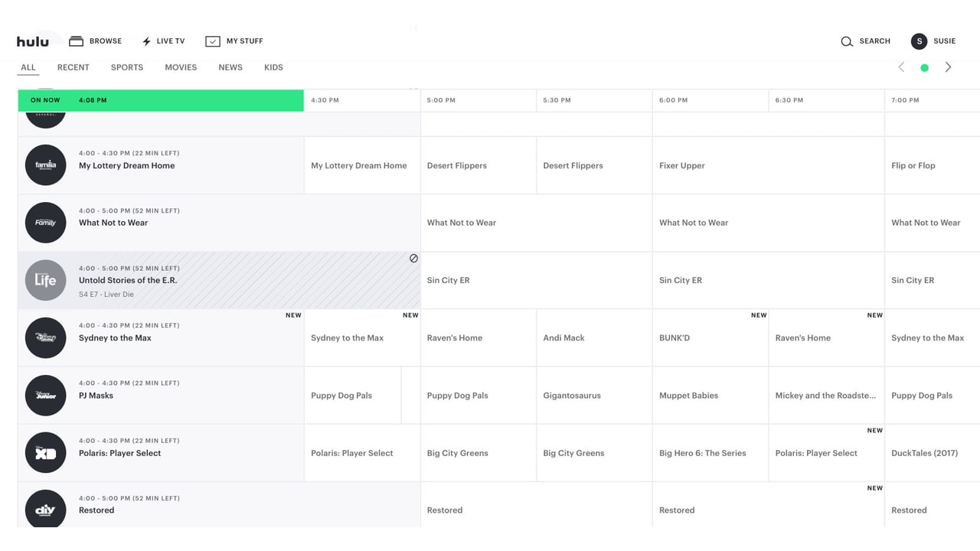
Task: Open Susie's profile avatar
Action: tap(919, 41)
